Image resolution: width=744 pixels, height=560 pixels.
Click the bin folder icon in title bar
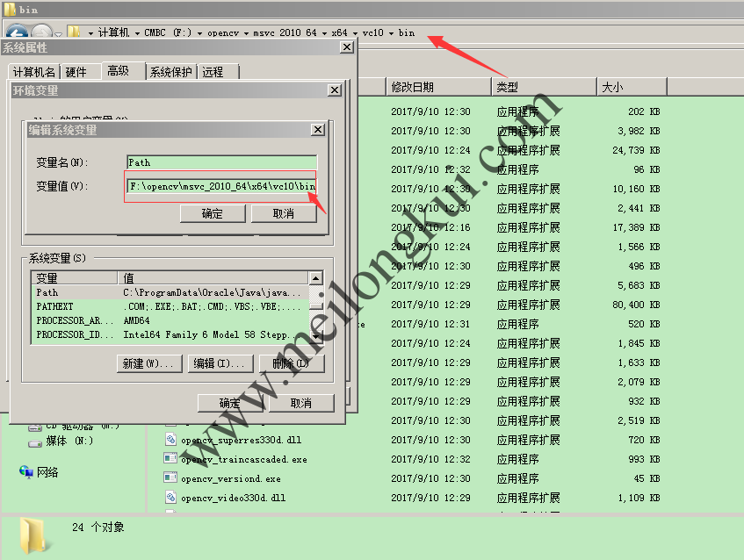point(10,9)
